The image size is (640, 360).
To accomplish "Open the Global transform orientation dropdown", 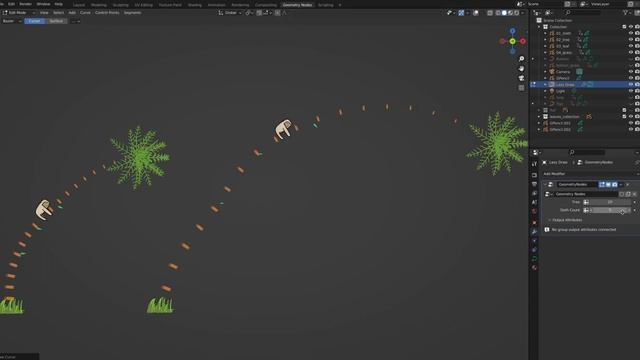I will [x=230, y=13].
